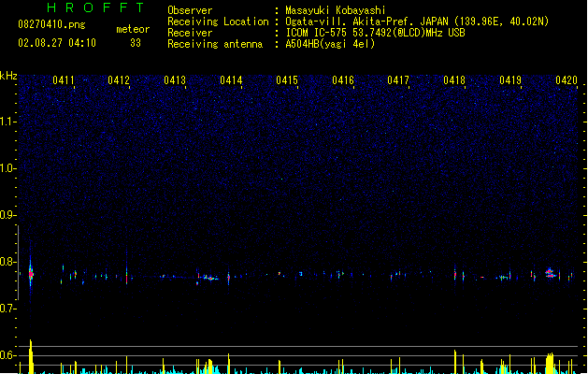Click the Ogata-vill. Akita-Pref. JAPAN location text
Screen dimensions: 588x374
(417, 22)
